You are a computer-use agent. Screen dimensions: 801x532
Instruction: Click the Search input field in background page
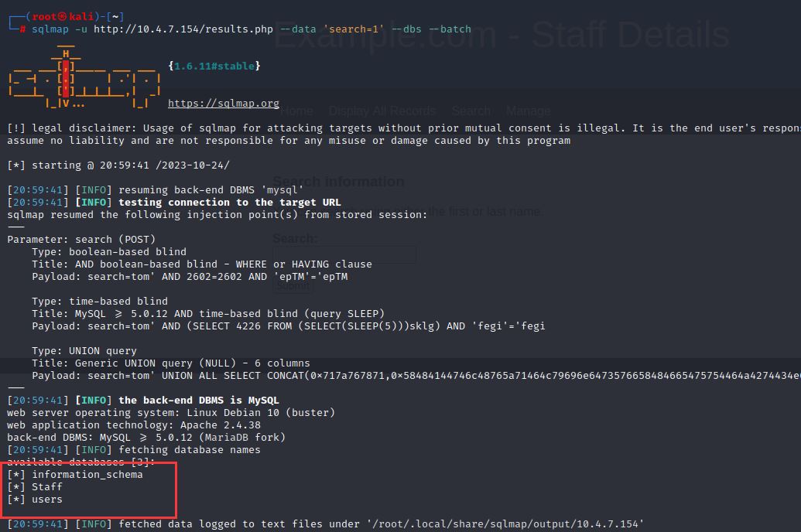coord(344,254)
